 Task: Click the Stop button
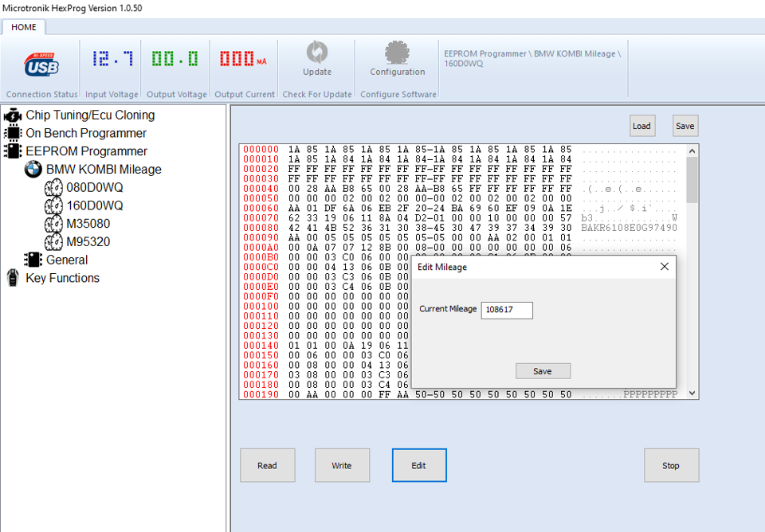coord(671,465)
